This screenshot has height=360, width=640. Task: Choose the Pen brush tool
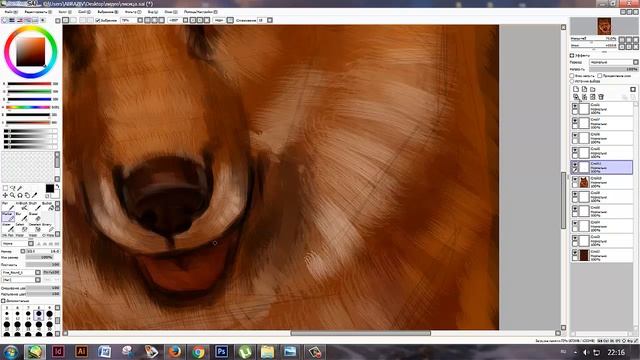(8, 207)
